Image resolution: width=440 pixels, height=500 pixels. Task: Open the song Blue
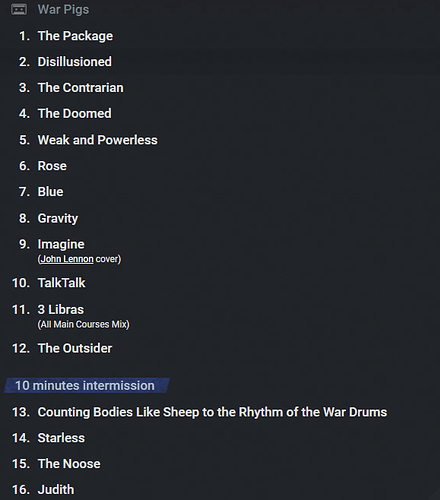(50, 192)
